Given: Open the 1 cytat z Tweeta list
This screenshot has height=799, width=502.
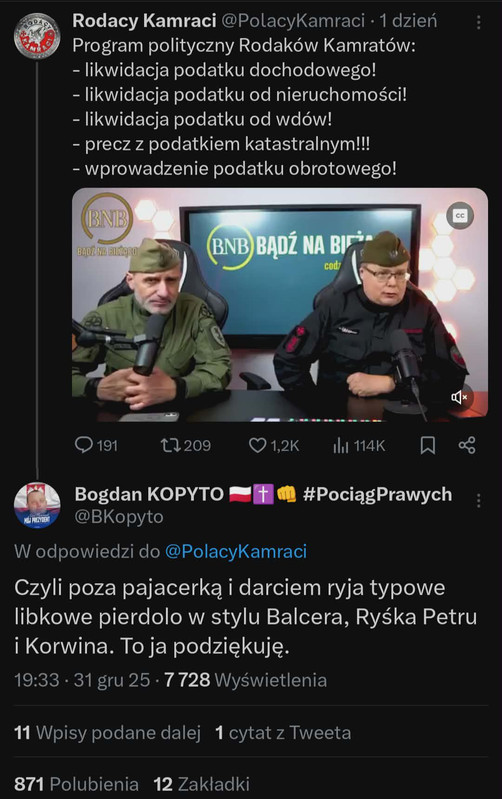Looking at the screenshot, I should 283,732.
